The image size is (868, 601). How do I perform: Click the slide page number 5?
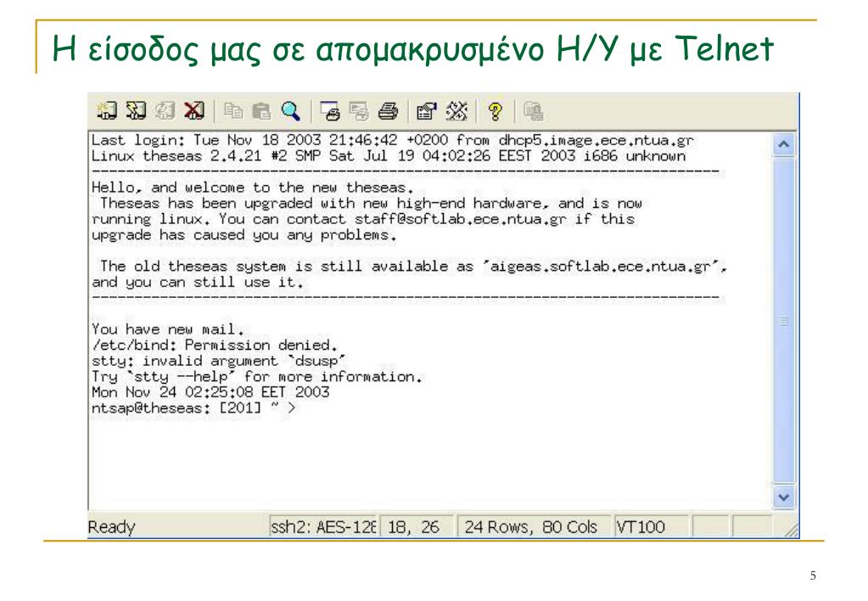pos(813,576)
